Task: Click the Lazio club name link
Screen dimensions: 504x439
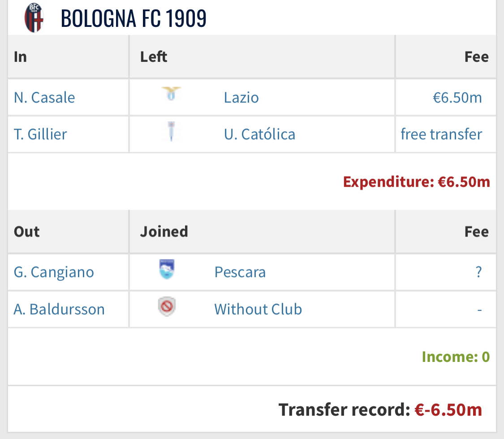Action: coord(241,98)
